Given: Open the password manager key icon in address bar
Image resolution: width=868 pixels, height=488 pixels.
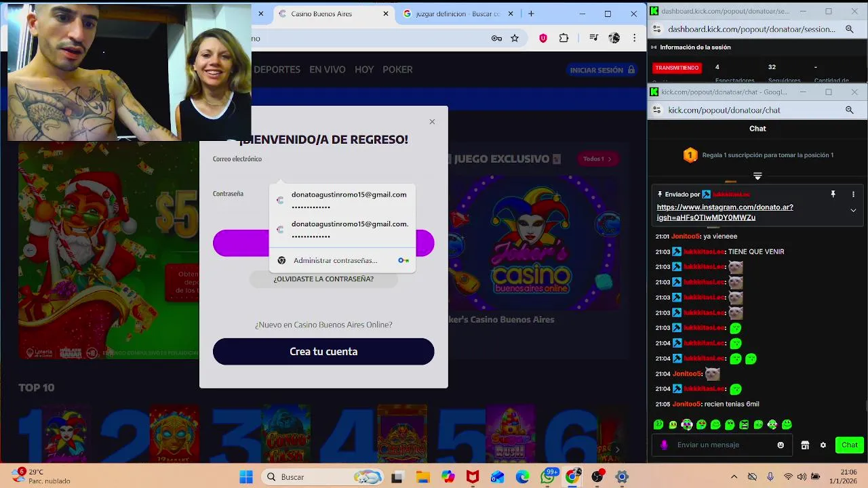Looking at the screenshot, I should [496, 39].
